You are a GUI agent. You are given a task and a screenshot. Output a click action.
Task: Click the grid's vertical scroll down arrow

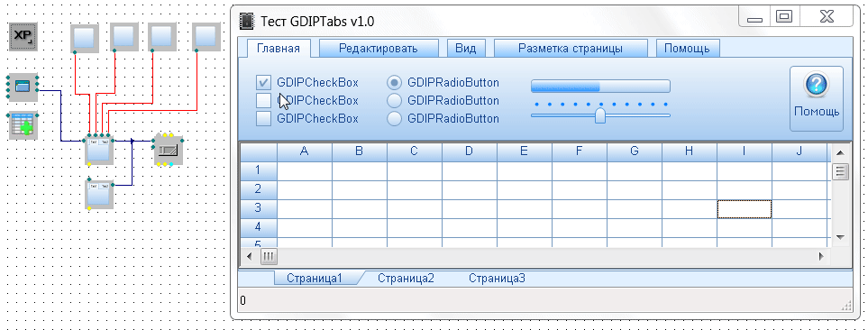(x=840, y=237)
